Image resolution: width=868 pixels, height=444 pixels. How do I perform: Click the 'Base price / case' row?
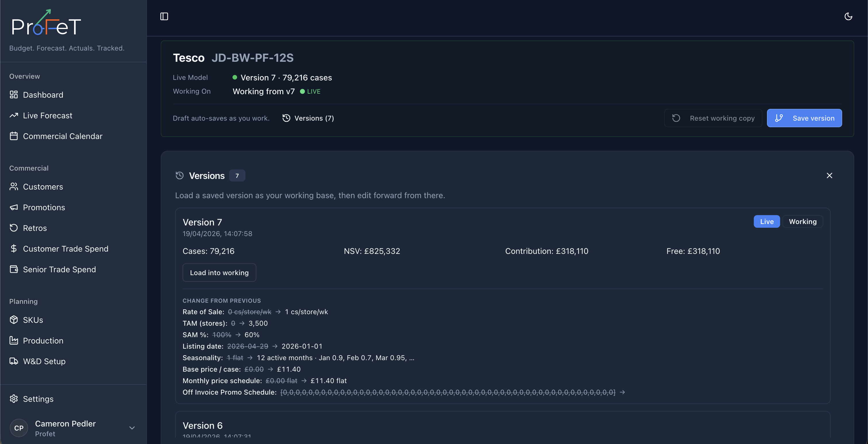coord(242,369)
